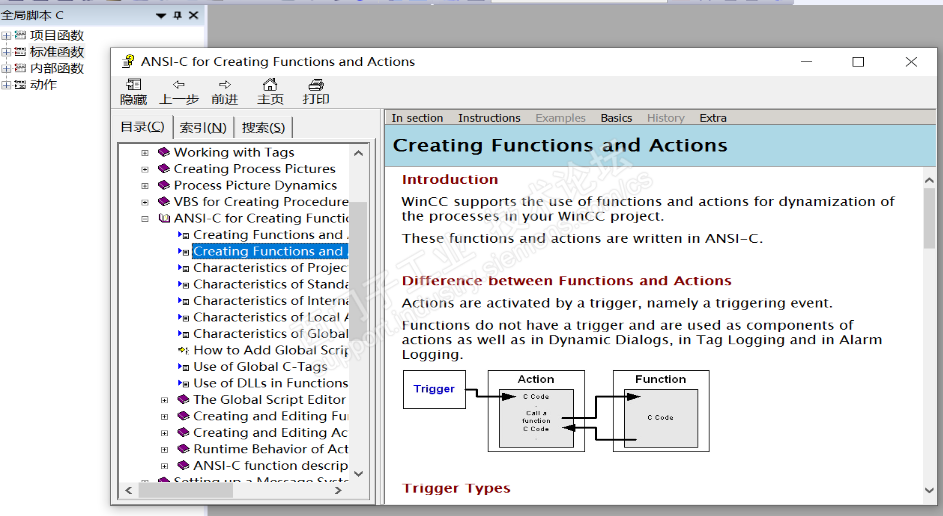Click the book icon of Creating Process Pictures
The width and height of the screenshot is (943, 516).
click(164, 169)
